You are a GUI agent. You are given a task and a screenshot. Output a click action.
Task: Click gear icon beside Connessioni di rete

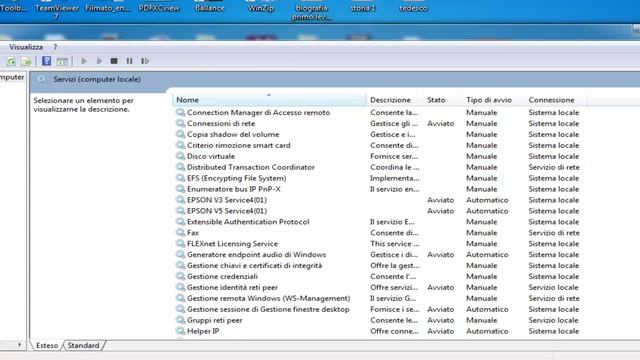[x=180, y=123]
